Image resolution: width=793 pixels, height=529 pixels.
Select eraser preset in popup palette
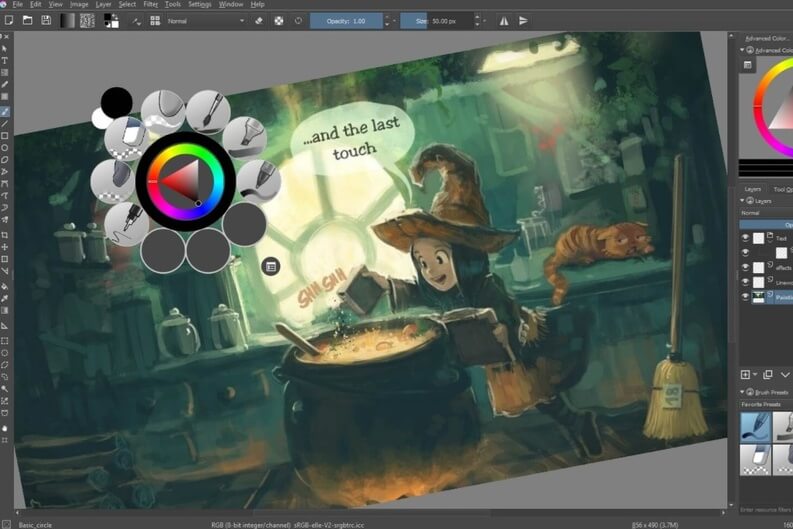(126, 138)
